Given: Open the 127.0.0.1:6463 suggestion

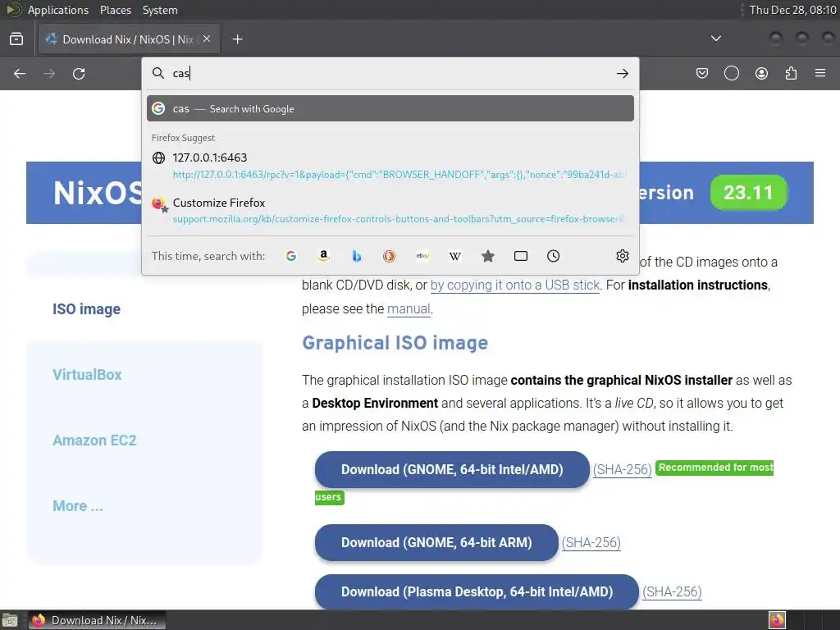Looking at the screenshot, I should [x=390, y=166].
